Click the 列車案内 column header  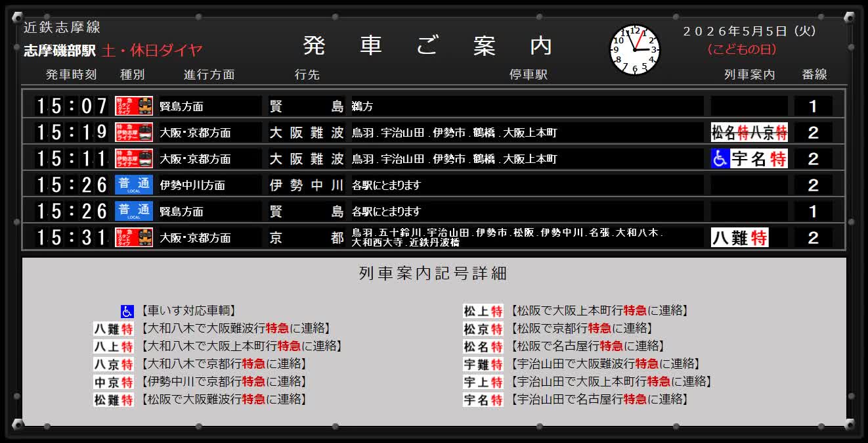(x=749, y=75)
